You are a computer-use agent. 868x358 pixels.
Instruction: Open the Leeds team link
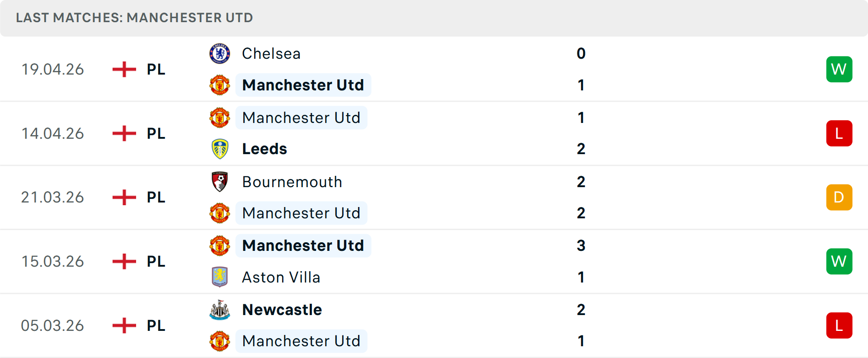click(x=264, y=149)
